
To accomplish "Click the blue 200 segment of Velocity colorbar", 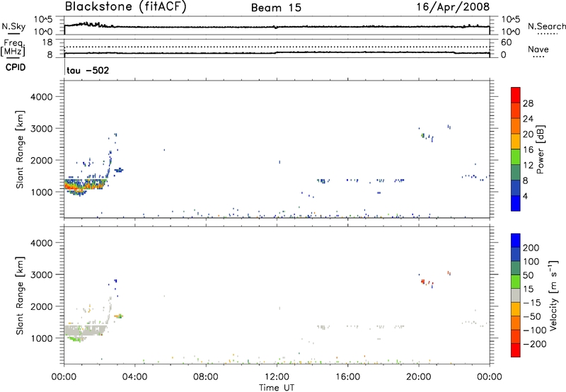I will pos(516,241).
